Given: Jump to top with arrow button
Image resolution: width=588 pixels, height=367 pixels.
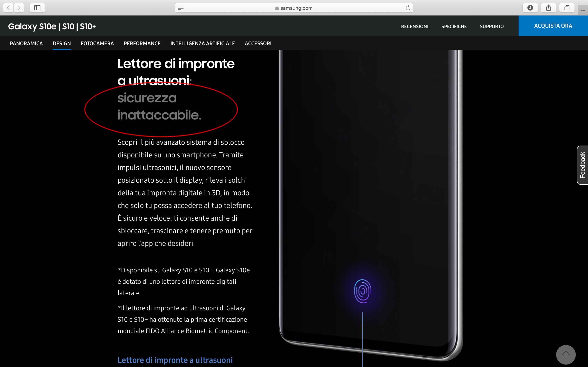Looking at the screenshot, I should click(566, 354).
